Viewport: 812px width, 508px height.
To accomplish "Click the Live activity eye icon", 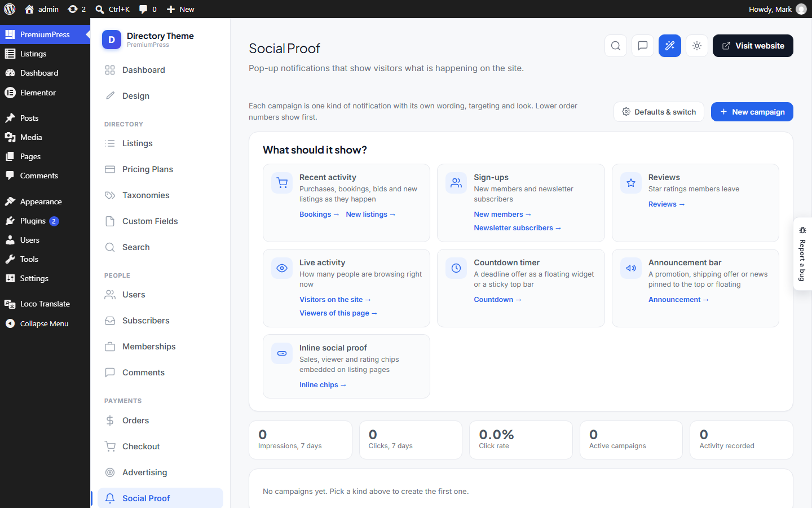I will [282, 268].
